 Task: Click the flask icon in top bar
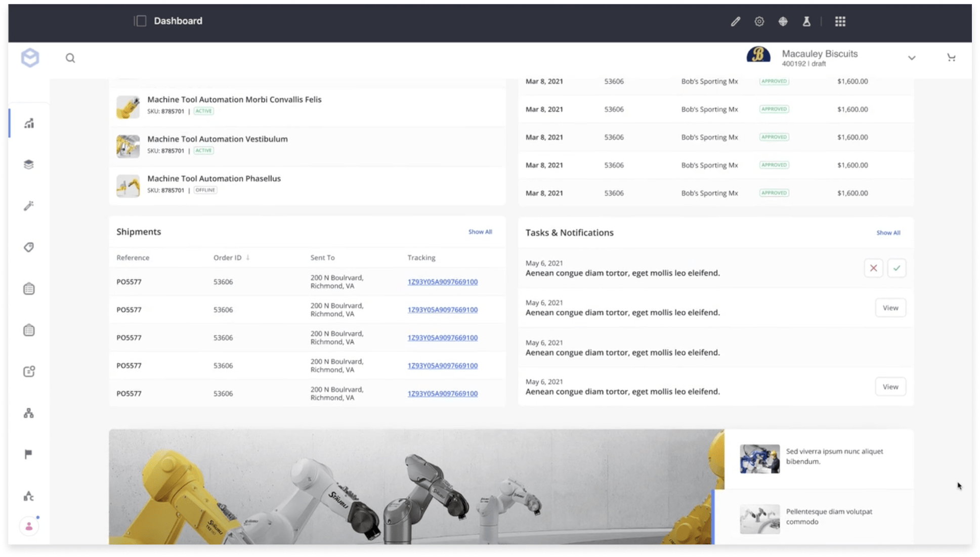[x=806, y=21]
